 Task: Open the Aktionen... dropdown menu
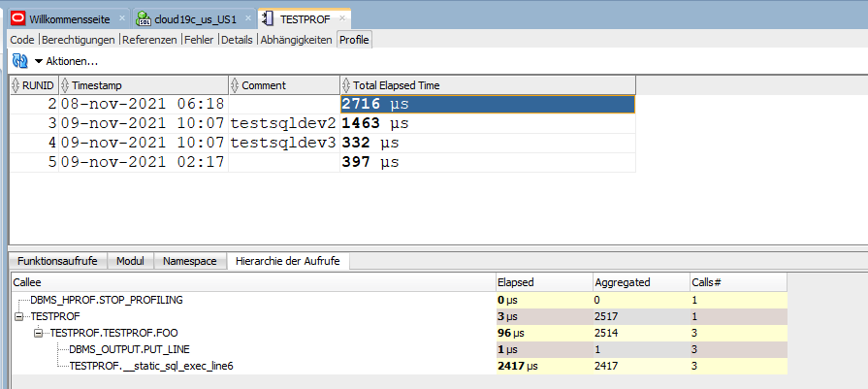coord(66,61)
